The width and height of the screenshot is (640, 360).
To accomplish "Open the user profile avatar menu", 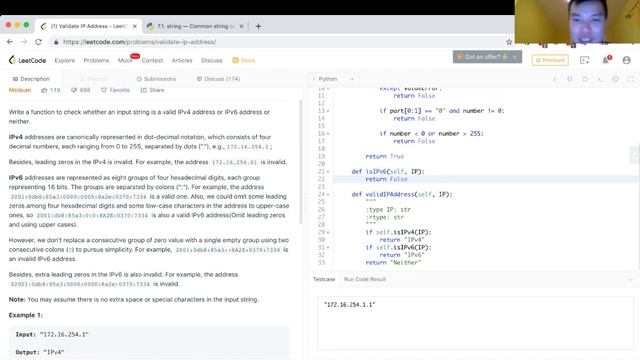I will (x=627, y=60).
